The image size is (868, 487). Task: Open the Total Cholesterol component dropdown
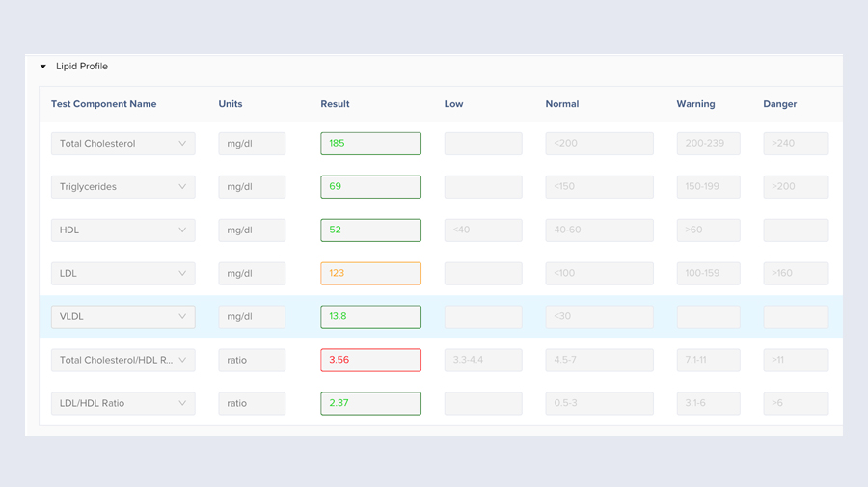pos(122,144)
